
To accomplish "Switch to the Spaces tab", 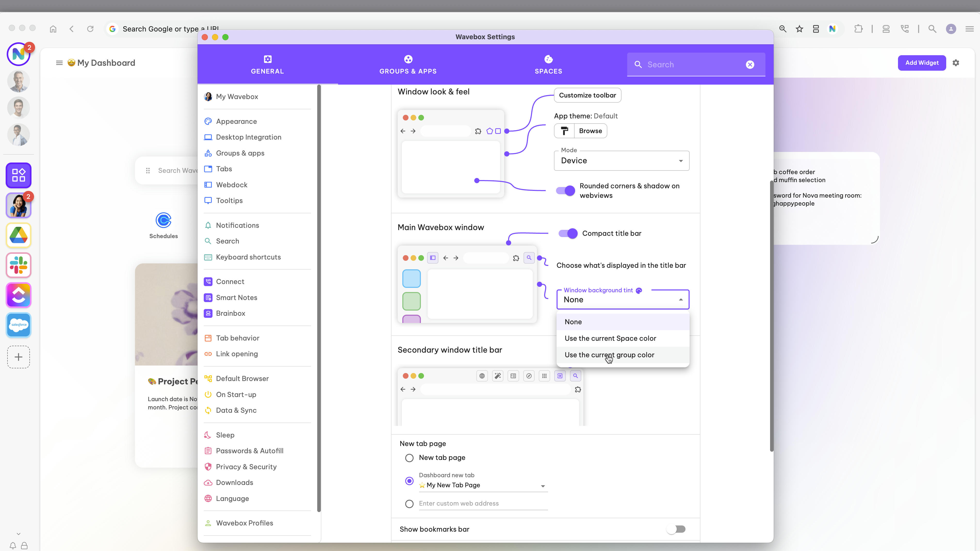I will (x=548, y=65).
